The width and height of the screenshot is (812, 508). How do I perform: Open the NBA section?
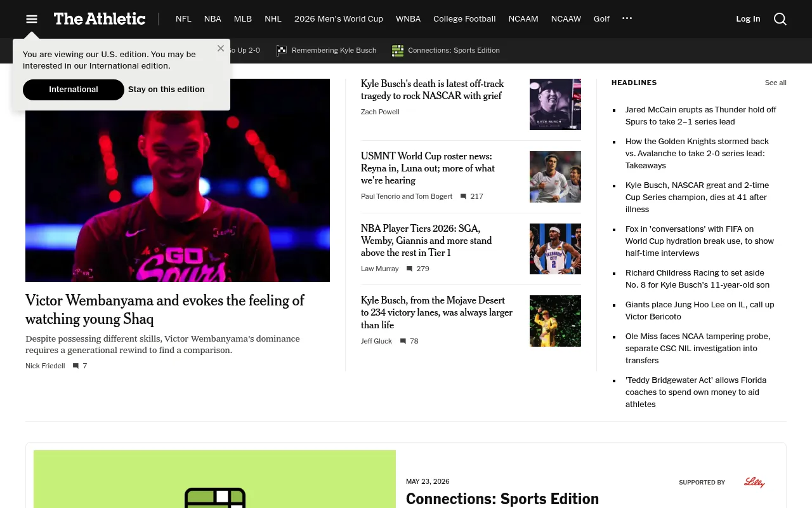213,19
